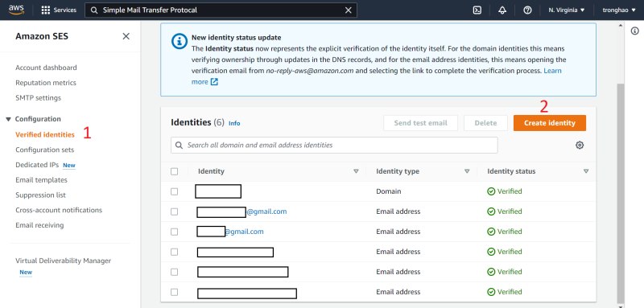
Task: Open the Services grid menu
Action: [x=59, y=10]
